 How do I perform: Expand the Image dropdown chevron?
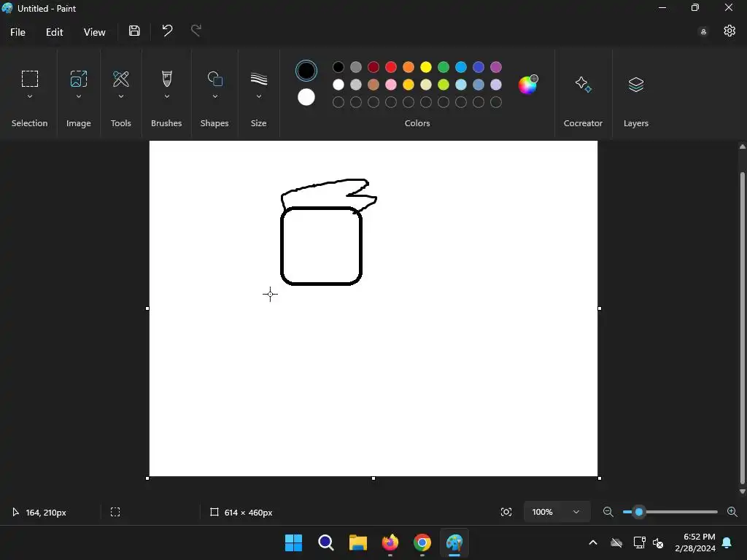[x=79, y=96]
